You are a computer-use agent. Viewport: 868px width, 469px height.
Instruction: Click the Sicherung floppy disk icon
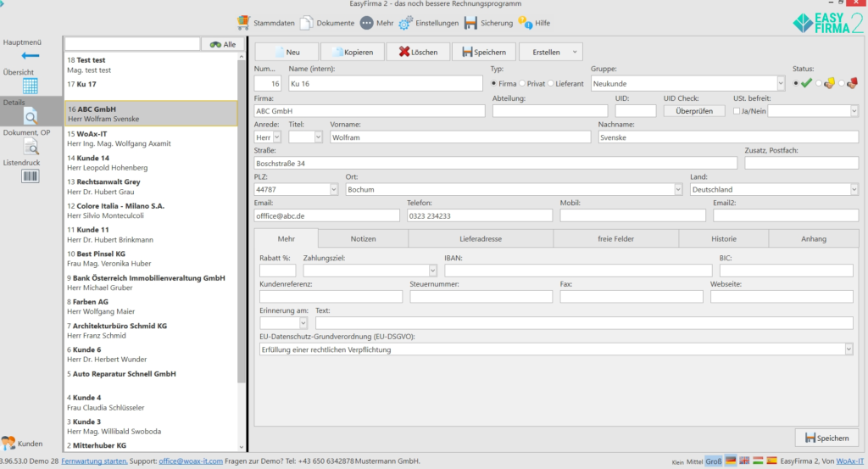click(470, 23)
